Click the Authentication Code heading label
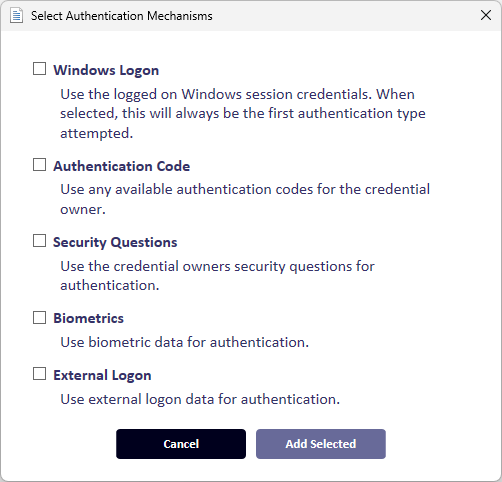This screenshot has height=482, width=502. pos(122,166)
